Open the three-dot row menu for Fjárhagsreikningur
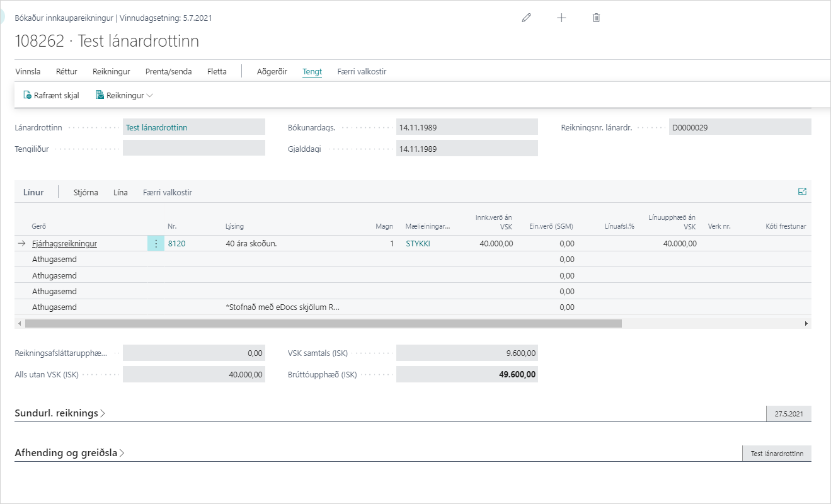831x504 pixels. tap(156, 243)
